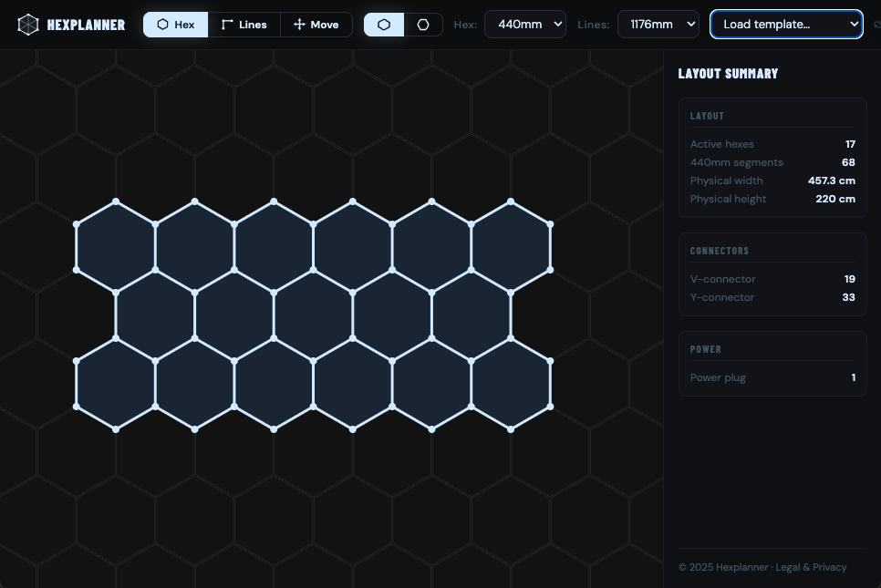
Task: Click the © 2025 Hexplanner copyright text
Action: tap(723, 567)
